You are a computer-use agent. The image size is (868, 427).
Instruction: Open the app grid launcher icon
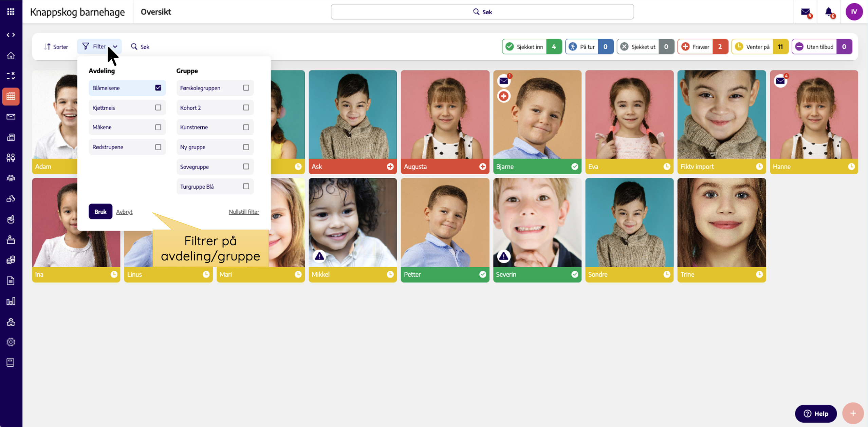click(x=11, y=12)
